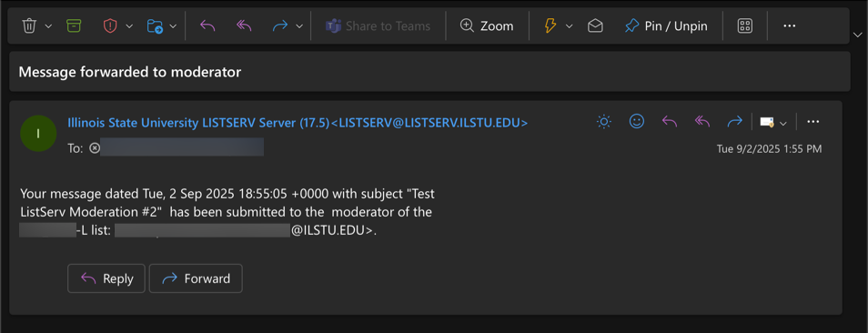Mark message unread with envelope icon
Viewport: 868px width, 333px height.
595,25
